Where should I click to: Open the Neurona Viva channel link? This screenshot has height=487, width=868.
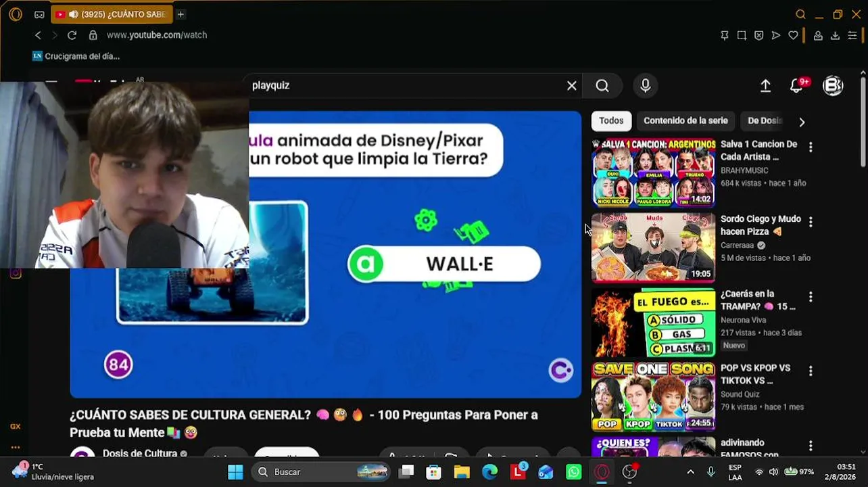point(744,320)
